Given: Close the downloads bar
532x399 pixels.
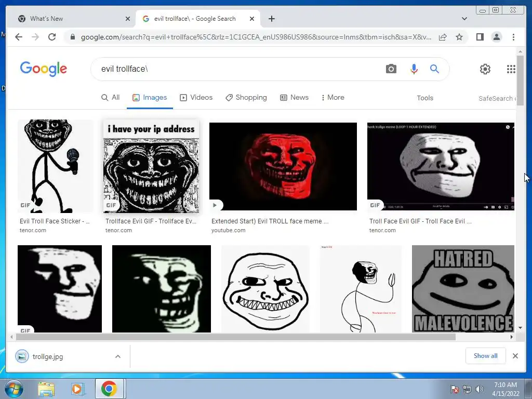Looking at the screenshot, I should coord(515,355).
